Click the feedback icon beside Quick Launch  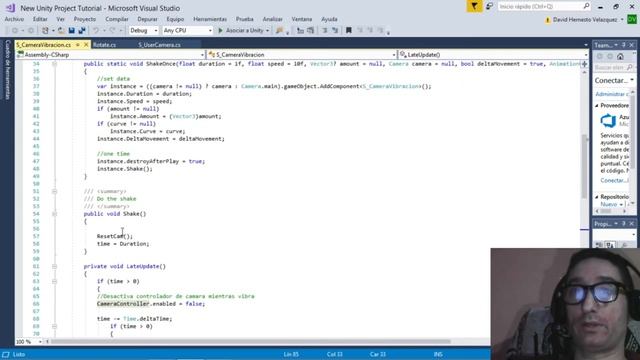click(489, 7)
